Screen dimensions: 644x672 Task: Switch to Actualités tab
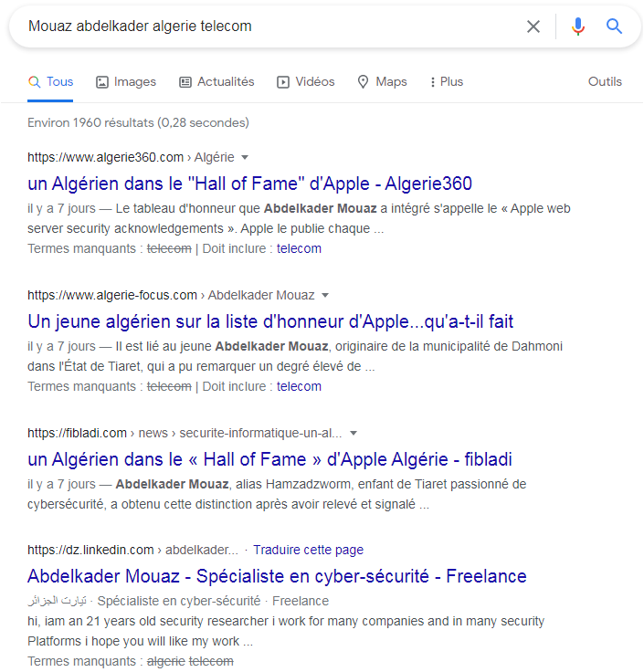click(x=216, y=81)
